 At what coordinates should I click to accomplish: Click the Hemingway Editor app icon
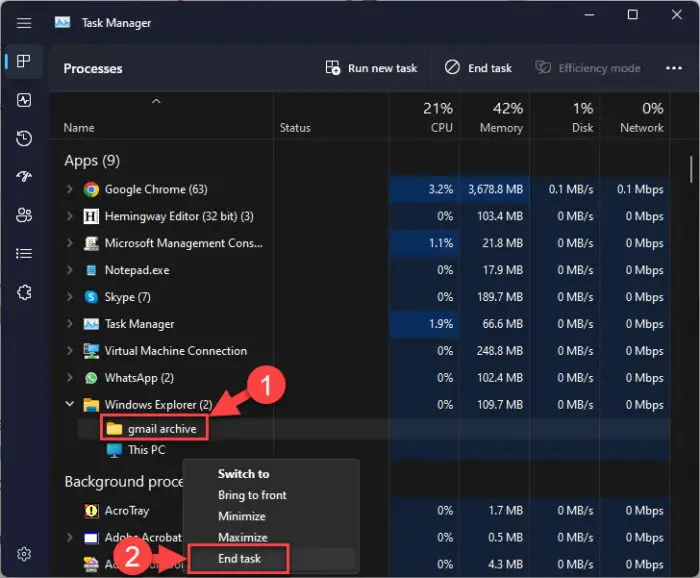[x=91, y=216]
